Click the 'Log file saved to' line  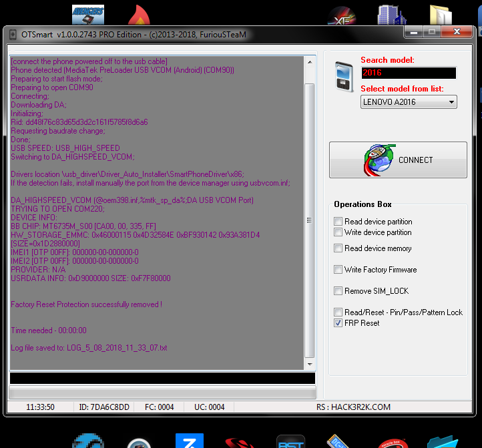(x=89, y=348)
